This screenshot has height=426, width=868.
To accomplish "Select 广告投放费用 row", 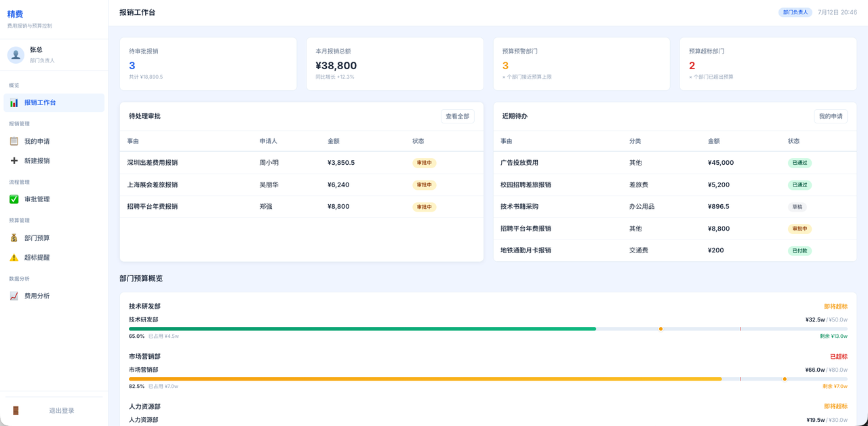I will pos(675,163).
